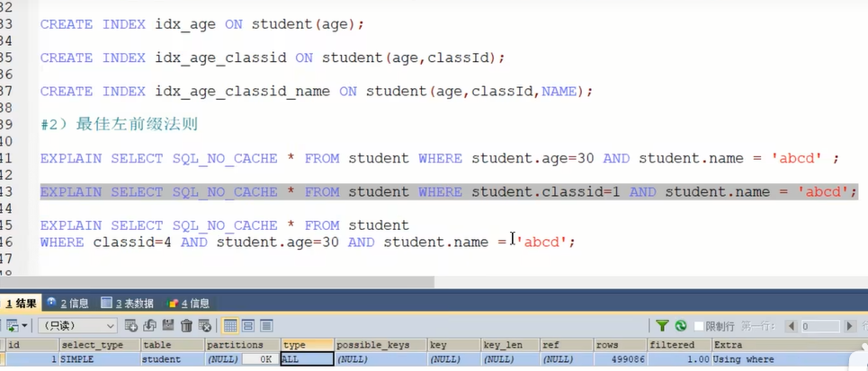Click the row selector of result row 1
This screenshot has height=371, width=868.
click(3, 359)
